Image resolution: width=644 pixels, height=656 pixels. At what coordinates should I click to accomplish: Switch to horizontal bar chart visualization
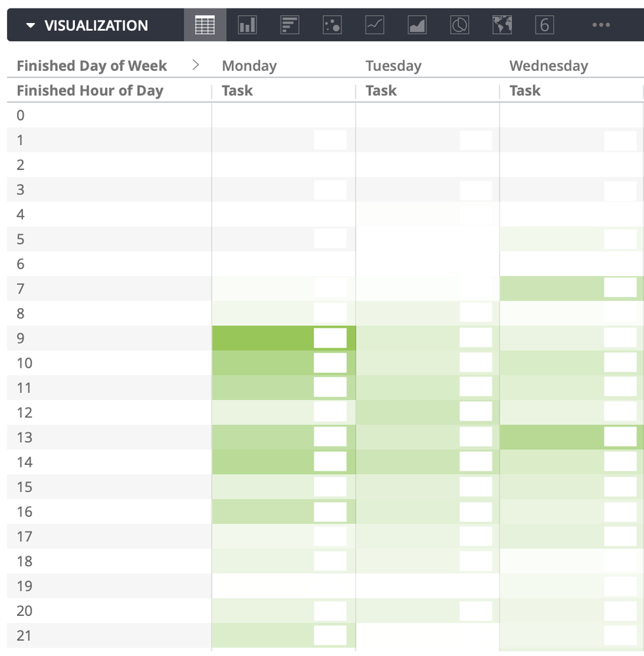point(290,26)
